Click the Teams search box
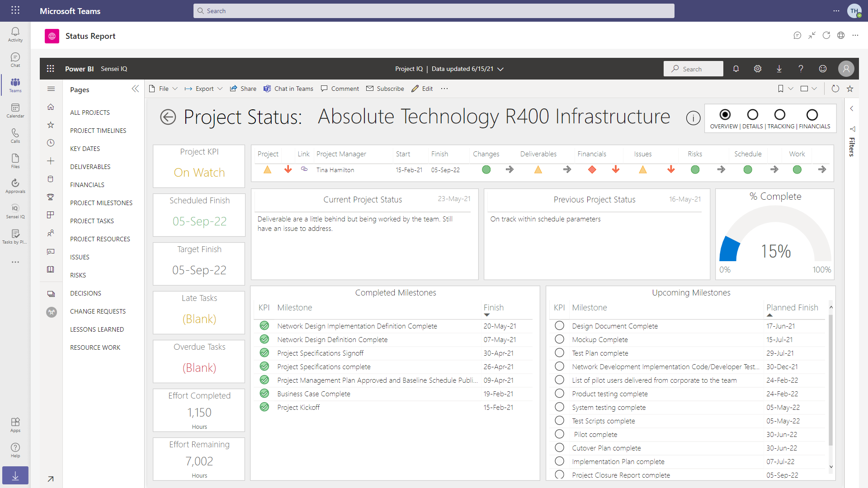This screenshot has height=488, width=868. [x=434, y=11]
